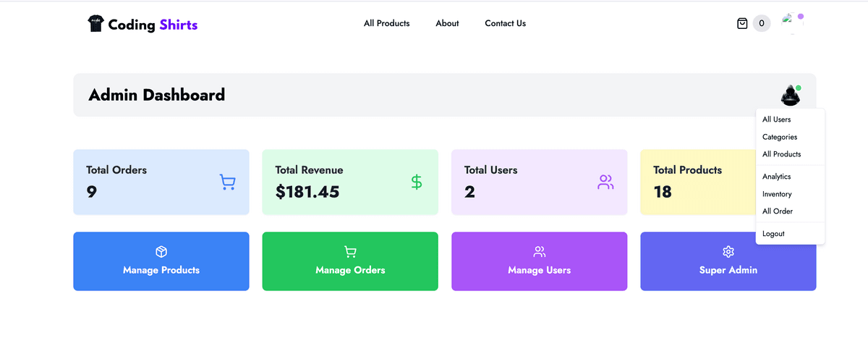Select Inventory from the admin dropdown
The width and height of the screenshot is (868, 349).
point(777,194)
